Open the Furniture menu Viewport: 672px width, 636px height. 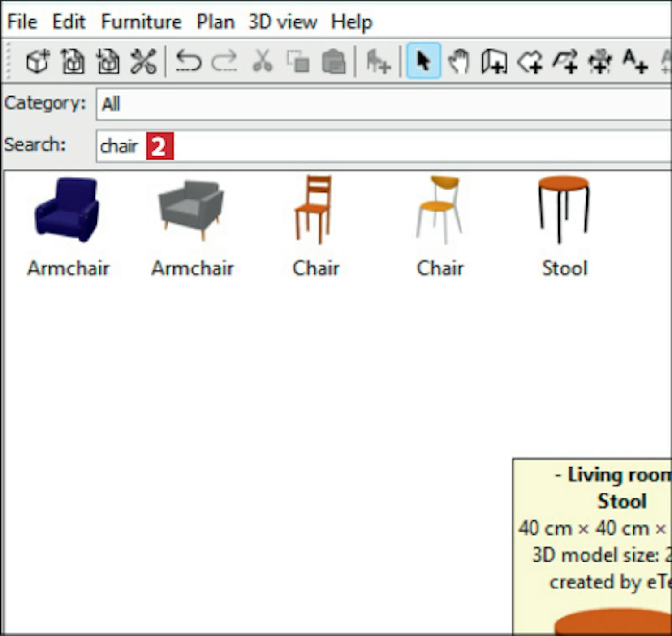tap(141, 22)
